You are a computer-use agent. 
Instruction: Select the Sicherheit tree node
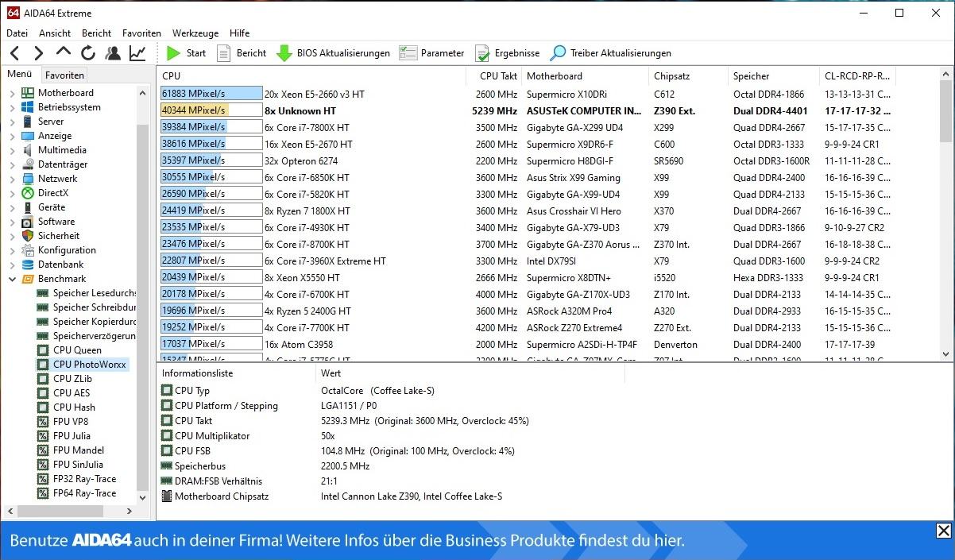point(59,236)
